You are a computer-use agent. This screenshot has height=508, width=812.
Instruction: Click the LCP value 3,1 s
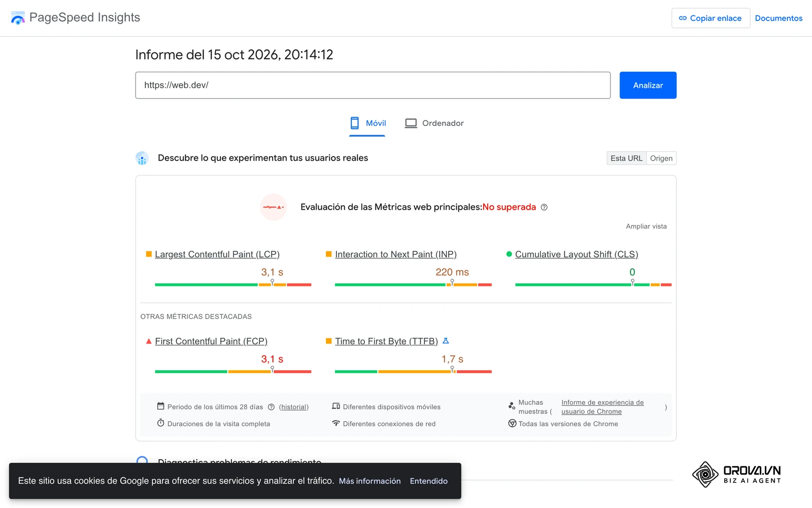coord(272,272)
